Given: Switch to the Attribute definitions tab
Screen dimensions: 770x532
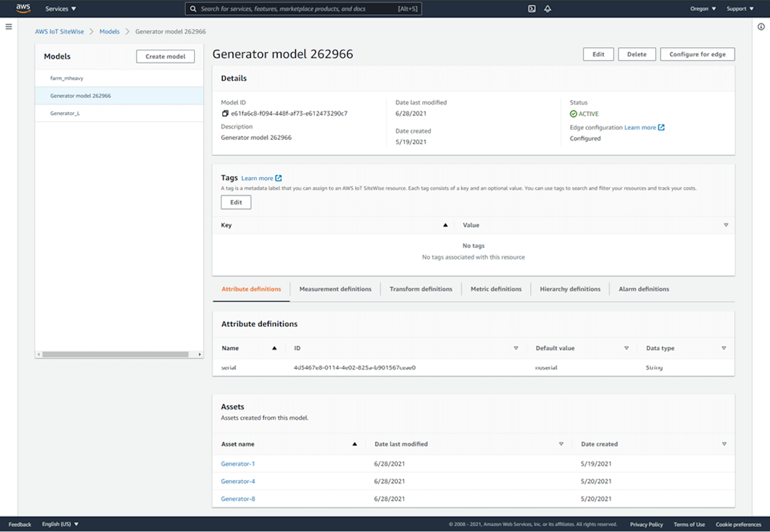Looking at the screenshot, I should click(251, 289).
